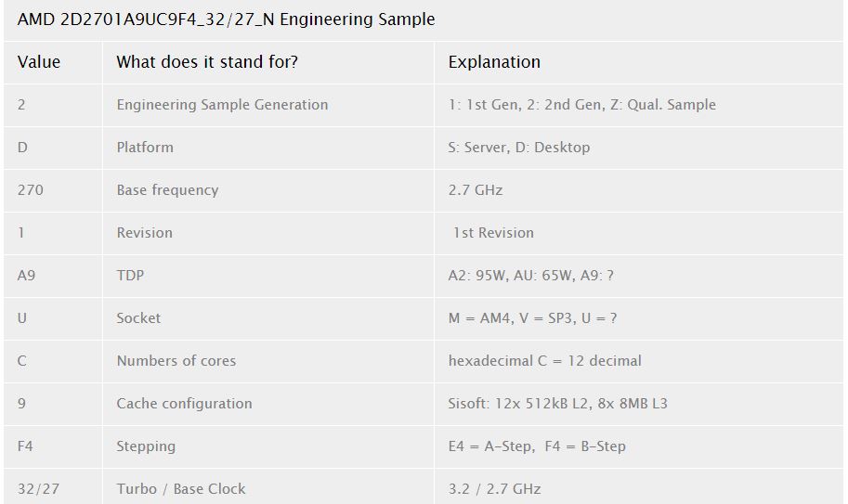Select the 'Cache configuration' cell
This screenshot has height=504, width=848.
(x=184, y=404)
